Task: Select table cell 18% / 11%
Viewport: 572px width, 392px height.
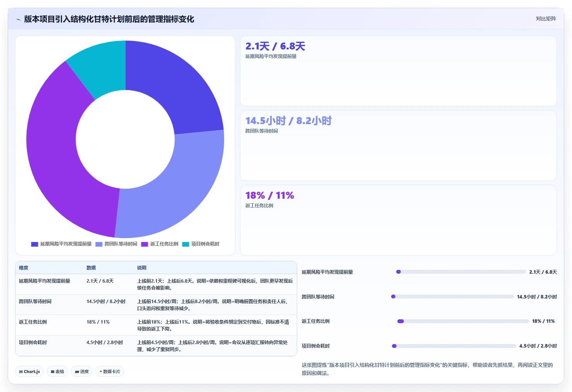Action: [x=98, y=322]
